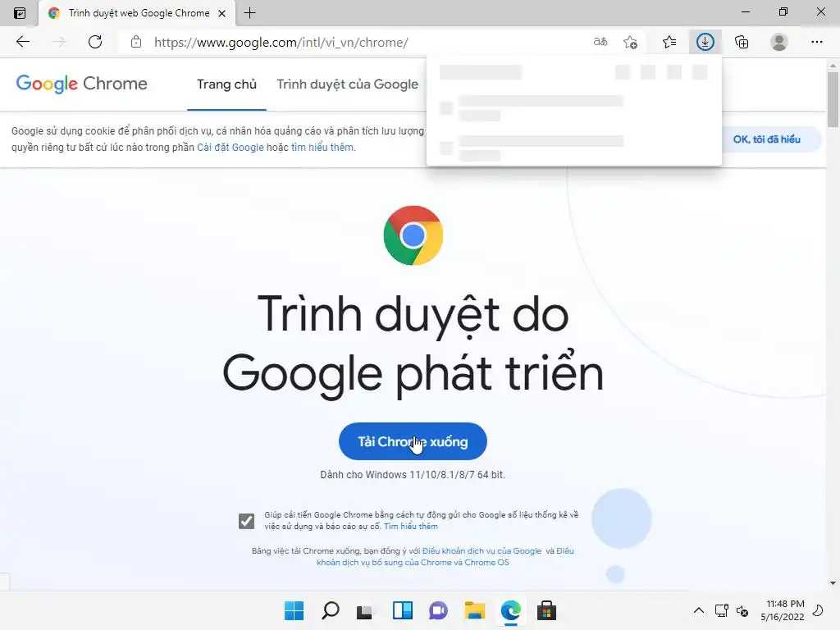Screen dimensions: 840x630
Task: Click the large Chrome logo image
Action: pyautogui.click(x=413, y=235)
